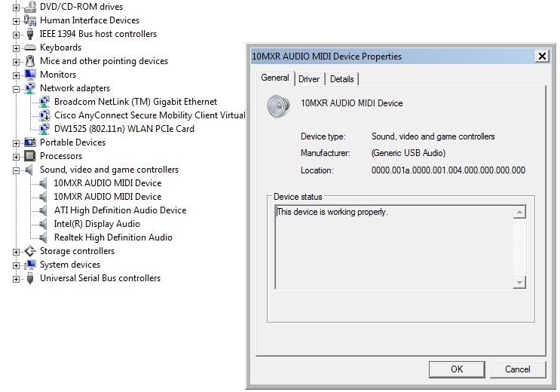Click the DW1525 WLAN PCIe Card icon
Image resolution: width=560 pixels, height=392 pixels.
tap(44, 129)
